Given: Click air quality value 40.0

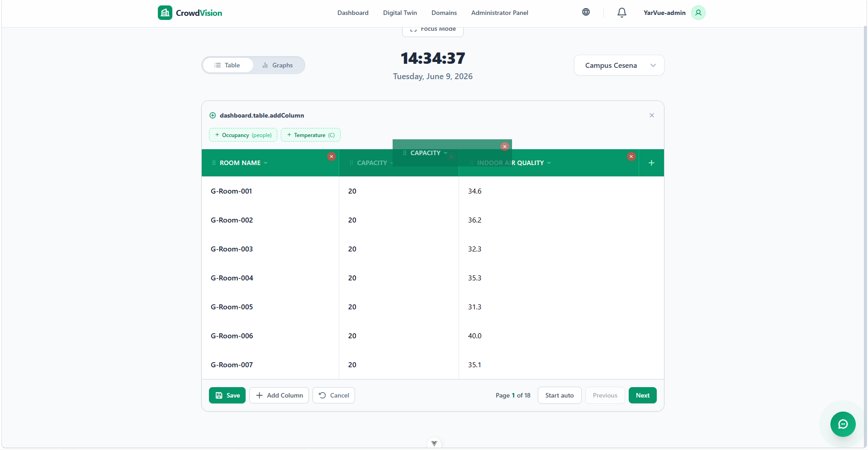Looking at the screenshot, I should (x=474, y=336).
